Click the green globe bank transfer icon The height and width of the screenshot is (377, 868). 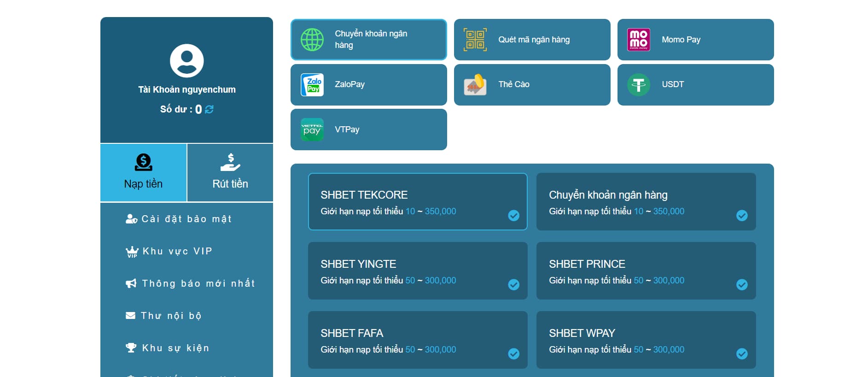(x=312, y=40)
